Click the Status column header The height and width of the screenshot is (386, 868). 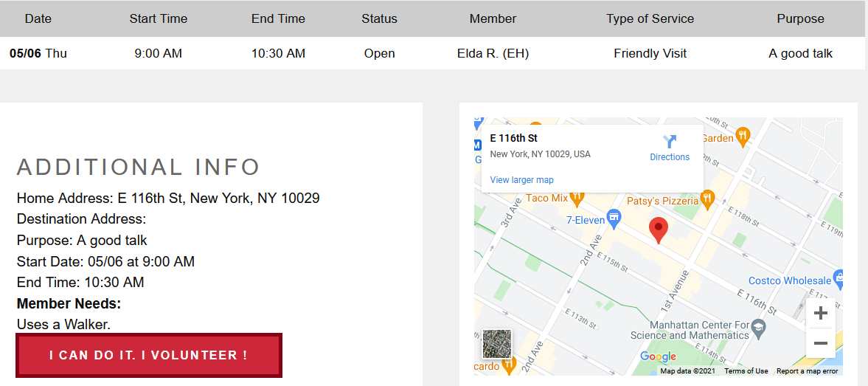coord(379,19)
